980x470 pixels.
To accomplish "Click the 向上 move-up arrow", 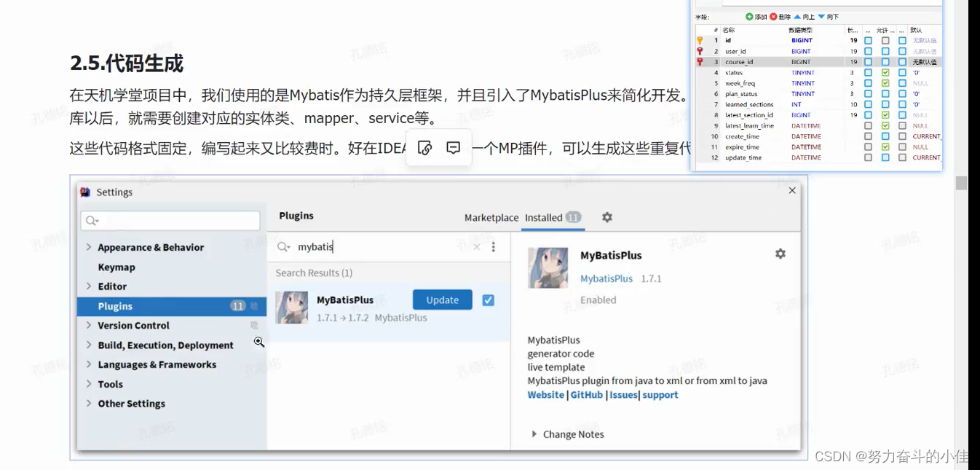I will (797, 17).
